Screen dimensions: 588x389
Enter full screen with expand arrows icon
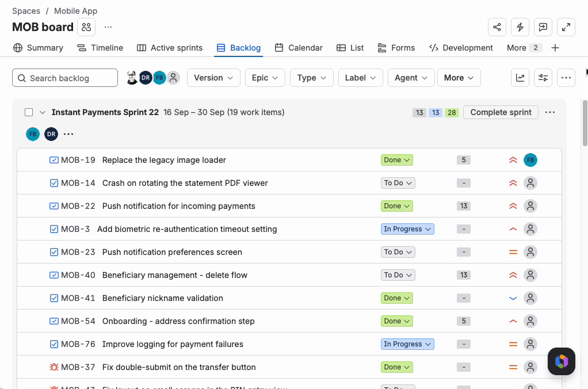pos(566,27)
